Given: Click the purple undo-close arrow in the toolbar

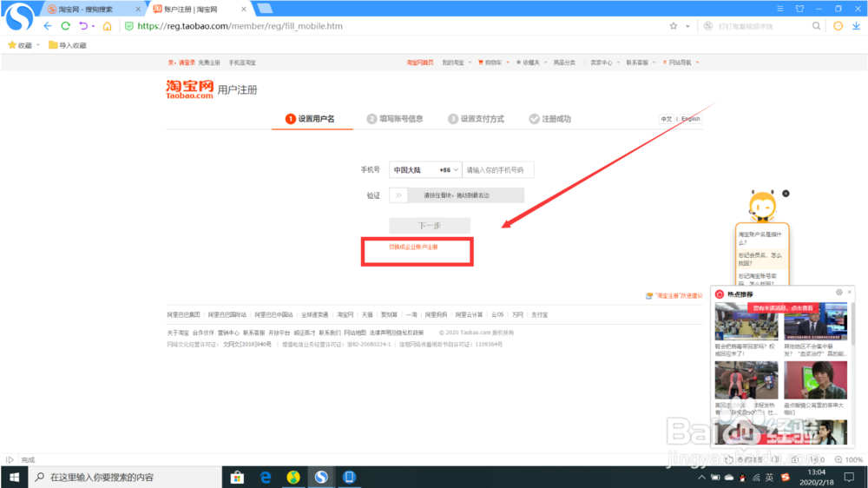Looking at the screenshot, I should (83, 26).
